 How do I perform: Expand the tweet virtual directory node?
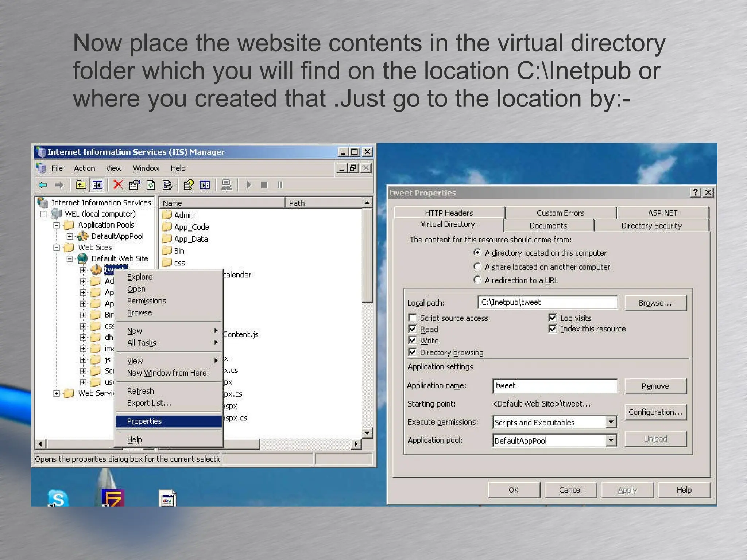click(x=83, y=270)
